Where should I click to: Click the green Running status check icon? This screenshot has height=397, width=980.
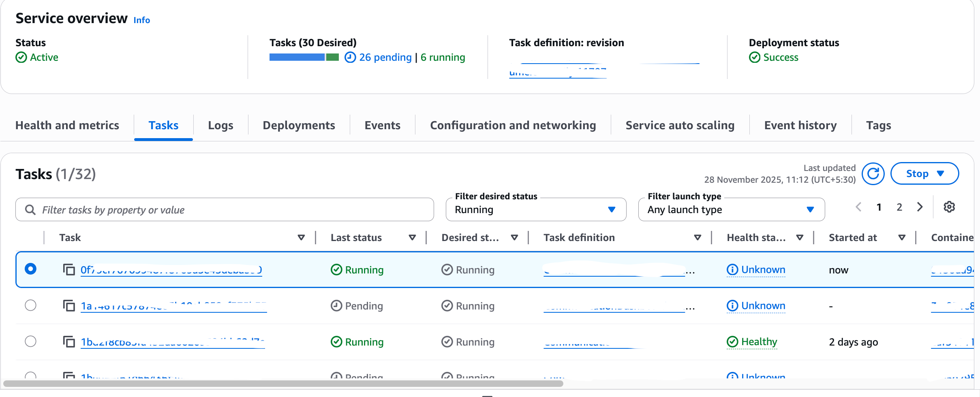click(336, 269)
